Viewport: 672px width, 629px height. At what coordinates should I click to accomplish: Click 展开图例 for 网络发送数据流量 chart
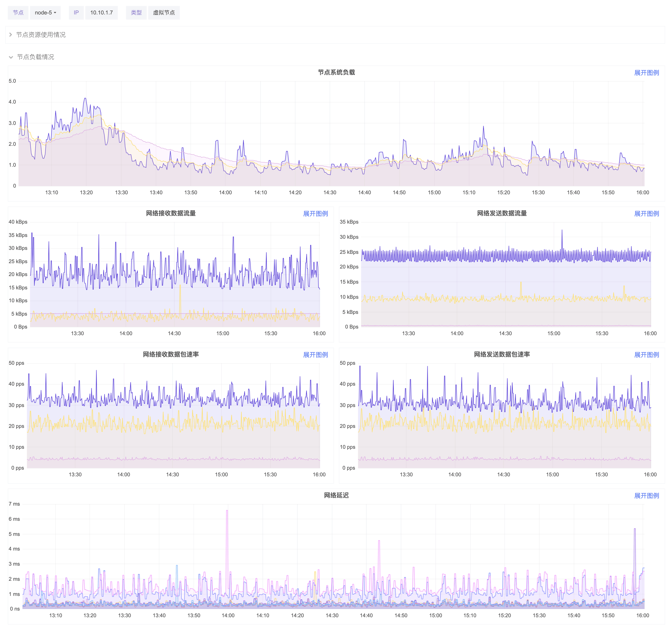click(646, 214)
